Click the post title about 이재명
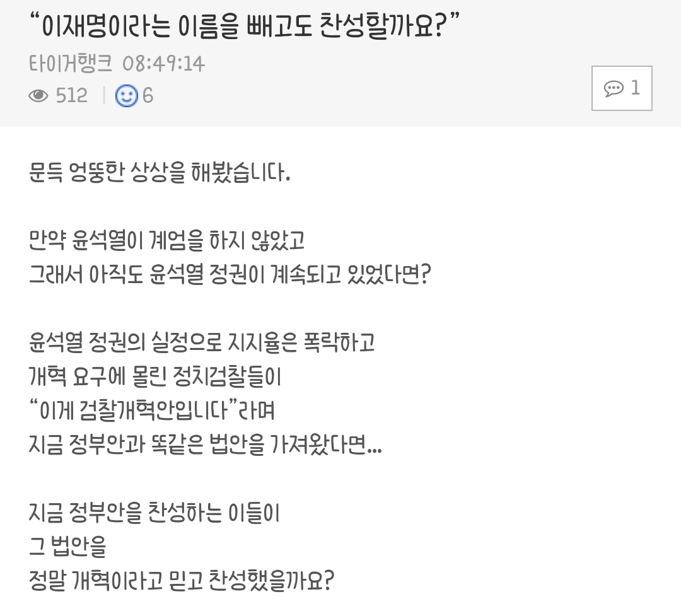This screenshot has width=681, height=616. 244,25
